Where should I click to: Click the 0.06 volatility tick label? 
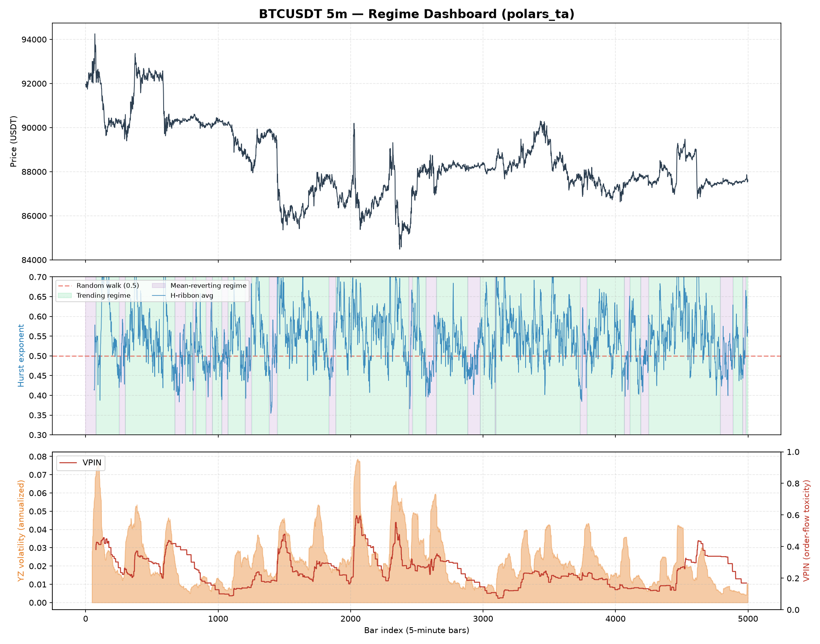[38, 493]
